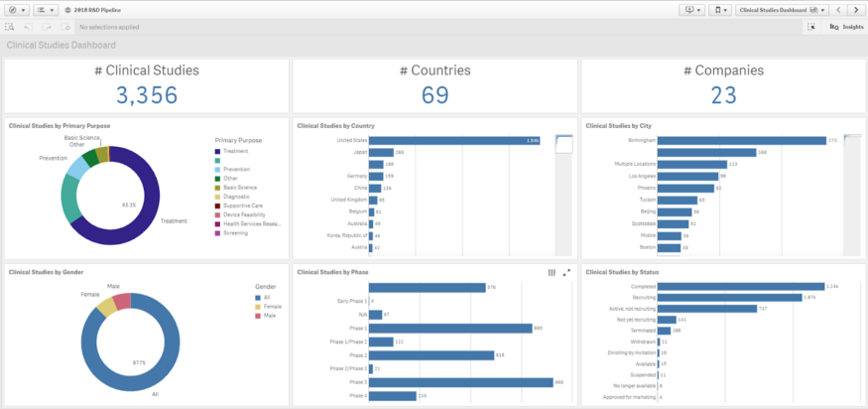Open the Clinical Studies Dashboard sheet selector
Screen dimensions: 868x409
[782, 10]
